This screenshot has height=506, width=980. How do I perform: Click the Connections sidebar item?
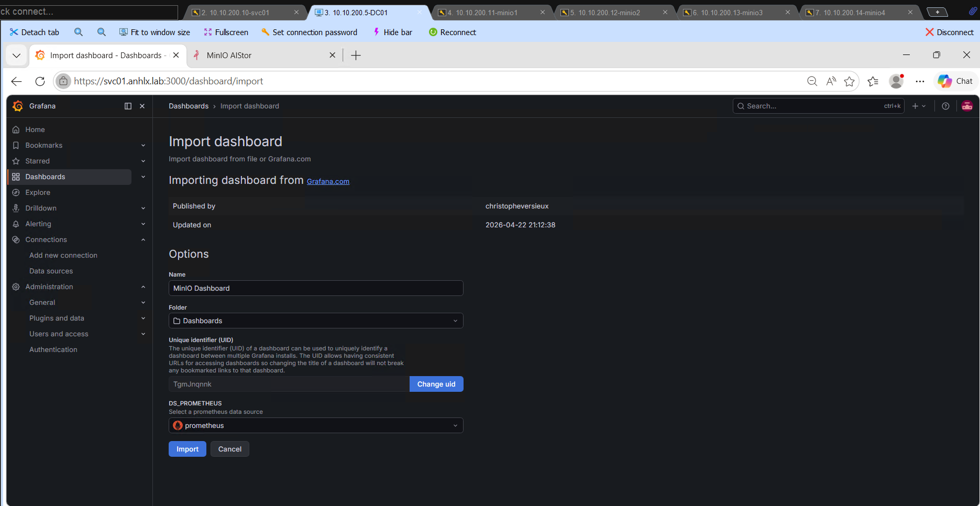(x=46, y=239)
